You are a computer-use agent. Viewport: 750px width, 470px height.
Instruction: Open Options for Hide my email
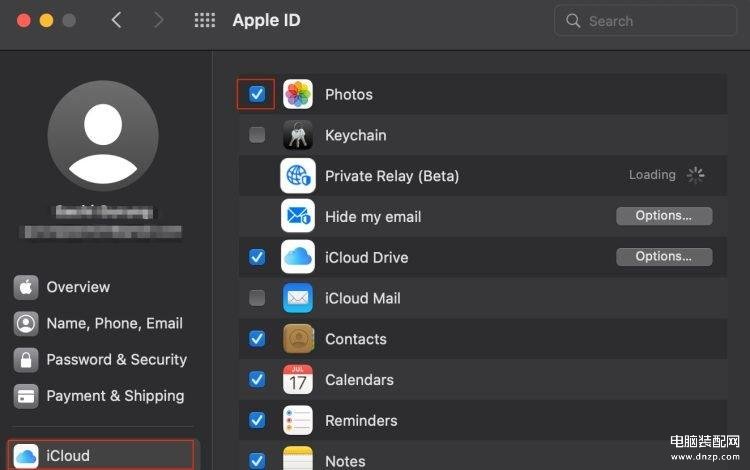click(x=664, y=216)
